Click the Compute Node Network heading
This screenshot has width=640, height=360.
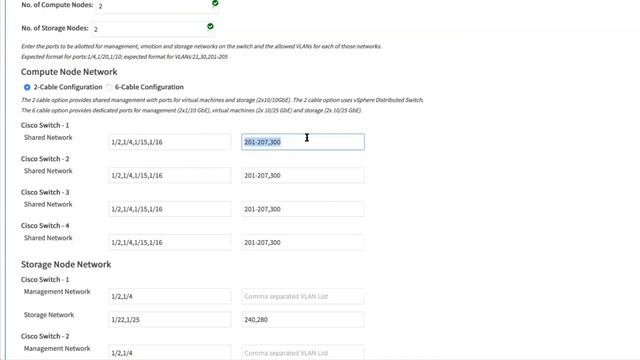(69, 72)
